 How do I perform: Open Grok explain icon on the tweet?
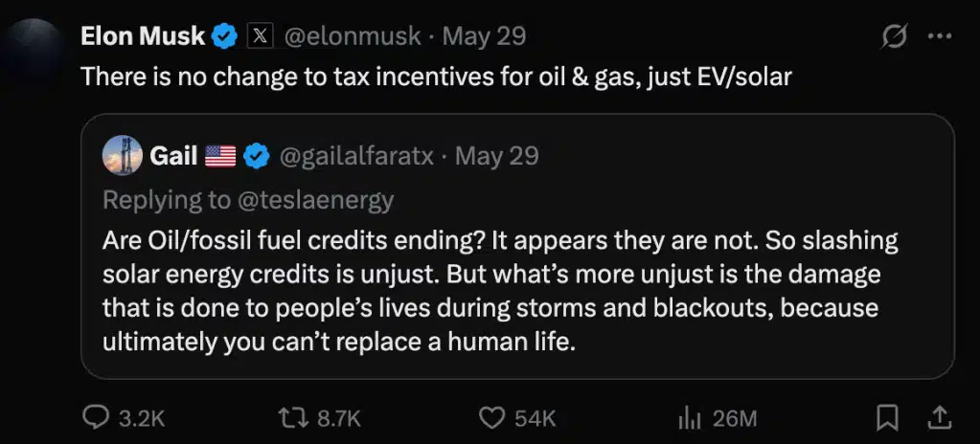tap(894, 36)
